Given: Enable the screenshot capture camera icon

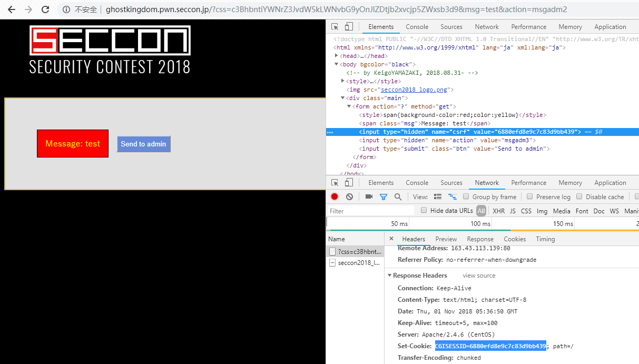Looking at the screenshot, I should tap(369, 196).
